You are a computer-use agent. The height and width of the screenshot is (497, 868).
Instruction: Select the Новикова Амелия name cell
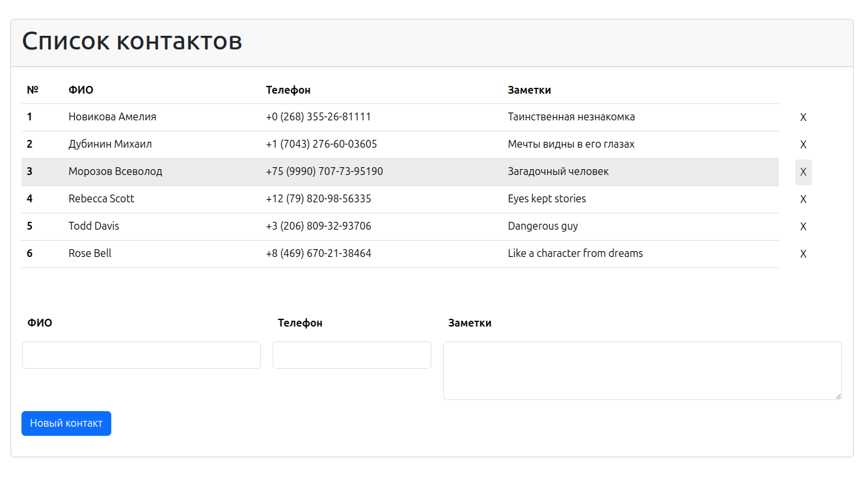112,117
